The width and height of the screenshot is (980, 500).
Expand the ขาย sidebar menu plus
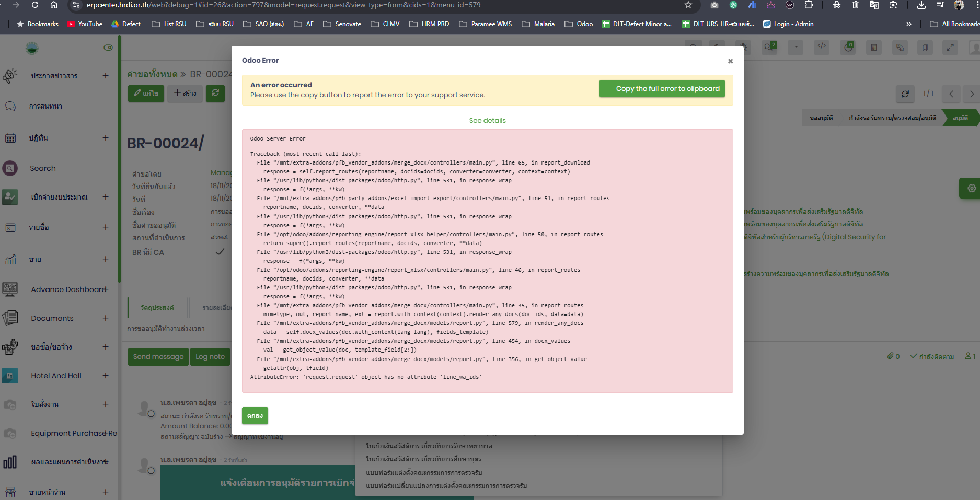[106, 259]
